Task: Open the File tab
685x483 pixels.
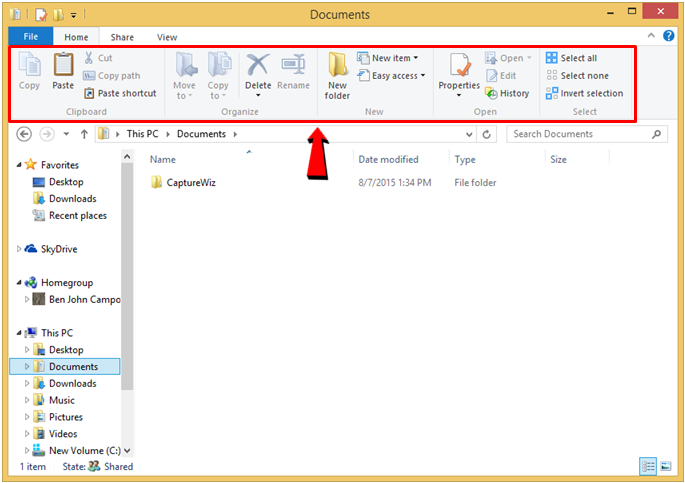Action: pos(31,36)
